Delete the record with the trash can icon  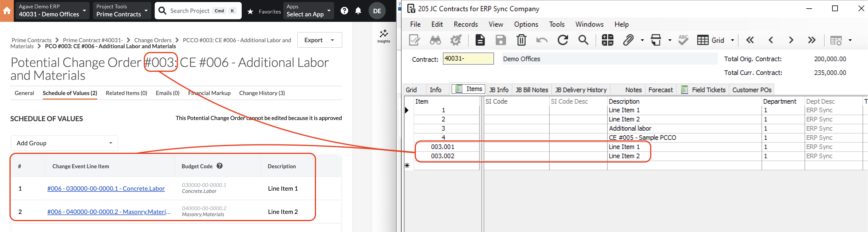pos(521,40)
